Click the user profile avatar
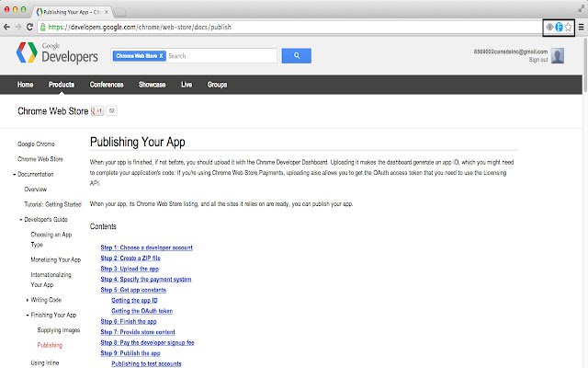This screenshot has height=368, width=588. pyautogui.click(x=558, y=55)
